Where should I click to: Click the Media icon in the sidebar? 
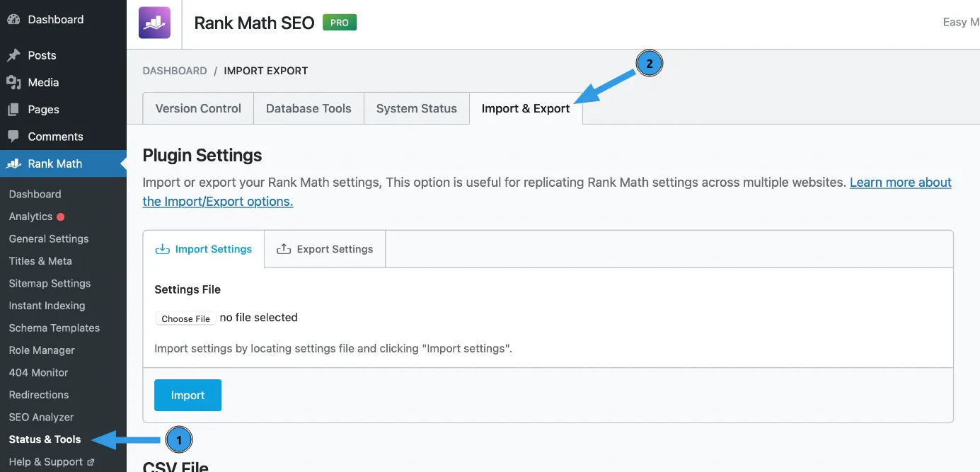(13, 82)
